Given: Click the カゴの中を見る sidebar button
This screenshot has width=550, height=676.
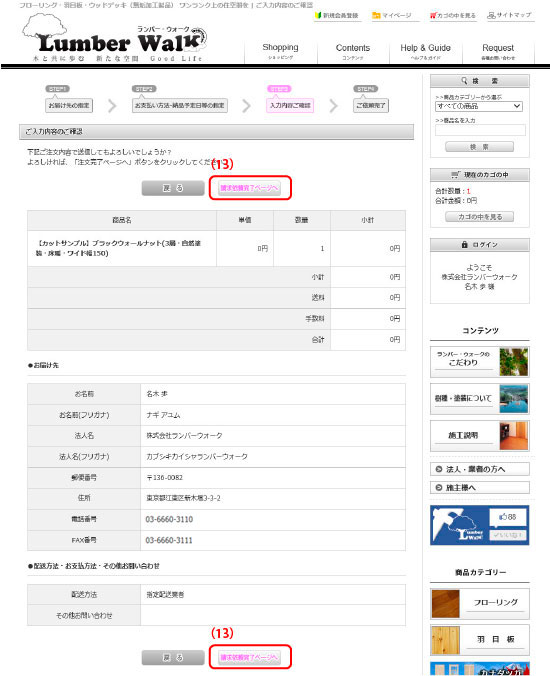Looking at the screenshot, I should pos(479,216).
